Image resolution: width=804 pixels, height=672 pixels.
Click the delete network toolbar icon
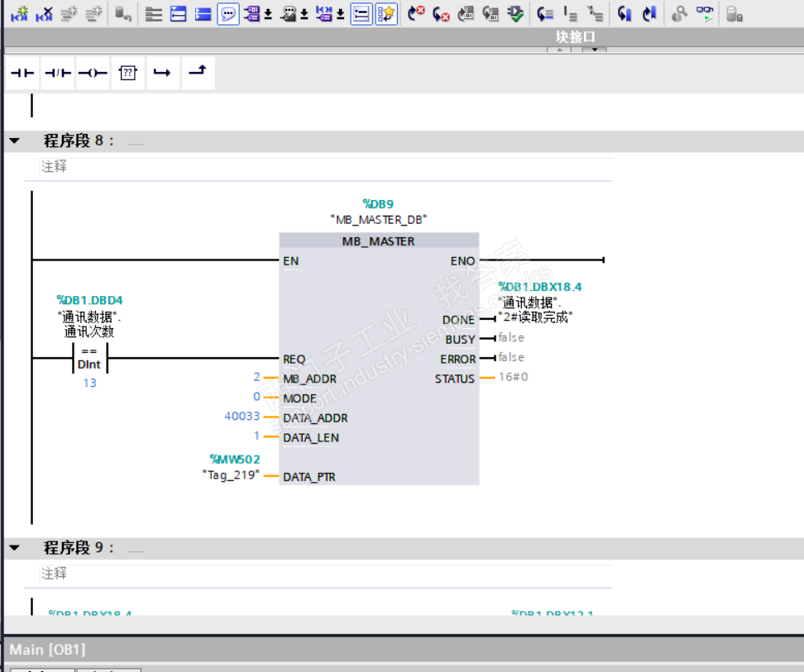(44, 13)
